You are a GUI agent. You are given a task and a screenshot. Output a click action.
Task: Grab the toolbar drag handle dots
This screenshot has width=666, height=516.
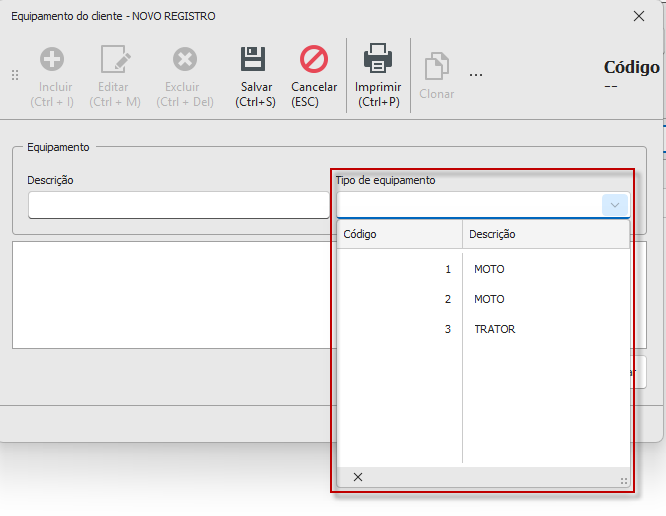[x=15, y=75]
